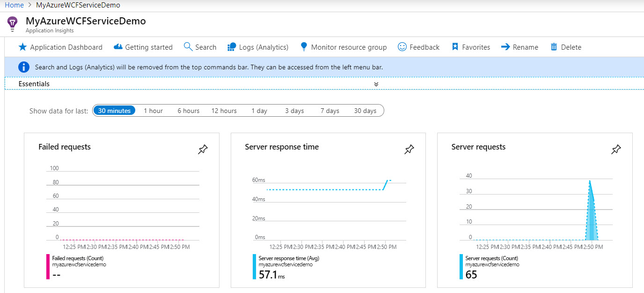Pin the Server response time chart

(409, 150)
